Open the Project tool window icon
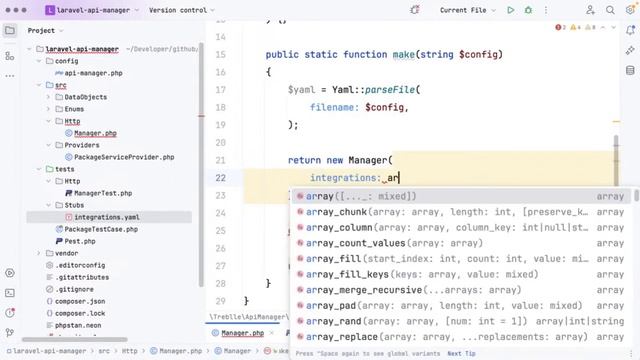This screenshot has height=360, width=640. tap(10, 31)
